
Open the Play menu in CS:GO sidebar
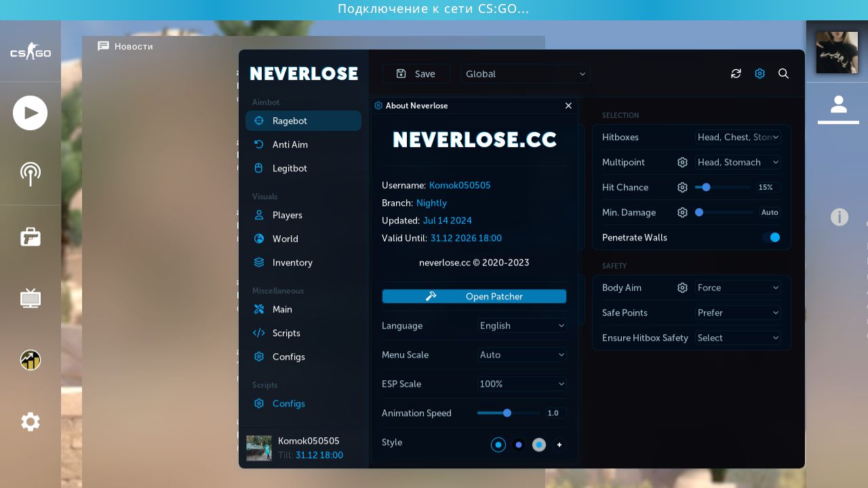(30, 113)
